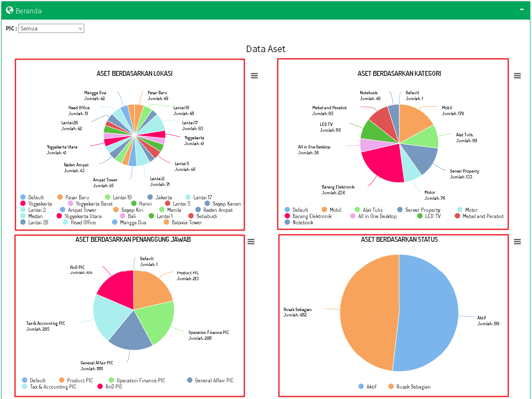Screen dimensions: 532x399
Task: Open the Penanggung Jawab chart export menu
Action: point(251,242)
